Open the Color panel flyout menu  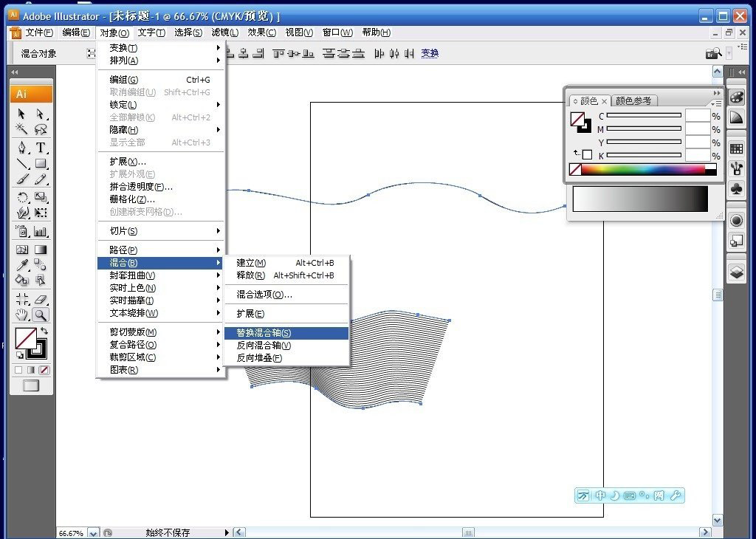coord(715,103)
